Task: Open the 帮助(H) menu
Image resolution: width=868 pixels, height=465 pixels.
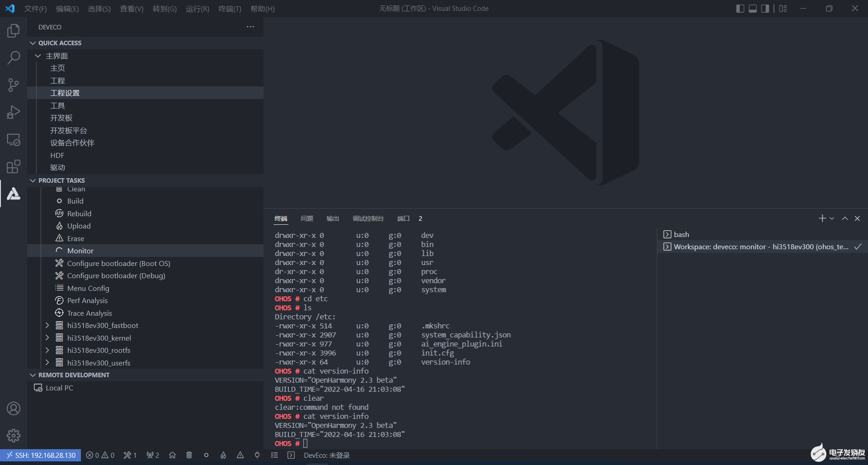Action: (x=262, y=9)
